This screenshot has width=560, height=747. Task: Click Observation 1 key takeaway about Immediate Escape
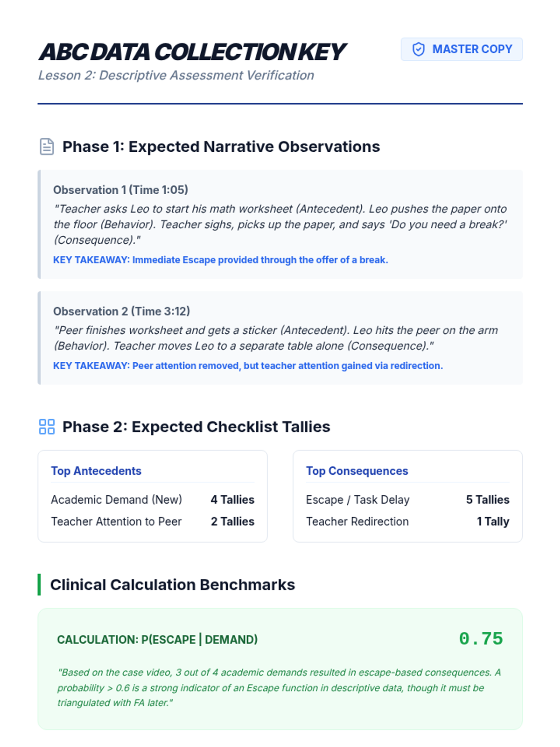pos(220,260)
